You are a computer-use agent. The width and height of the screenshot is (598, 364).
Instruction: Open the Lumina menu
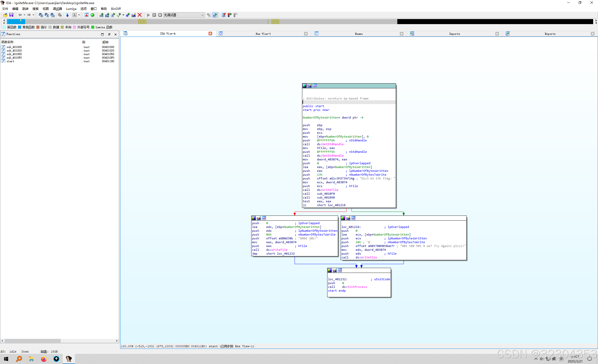tap(71, 9)
